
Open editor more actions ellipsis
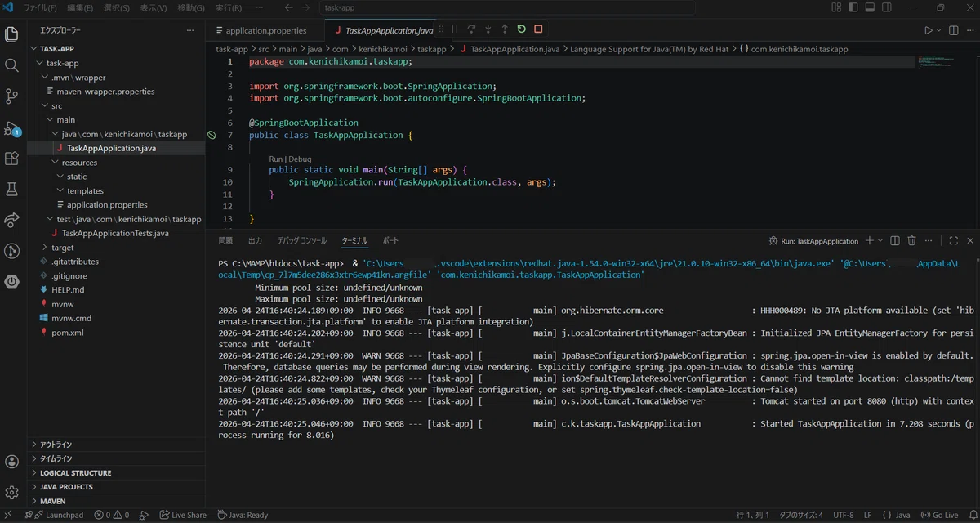969,30
